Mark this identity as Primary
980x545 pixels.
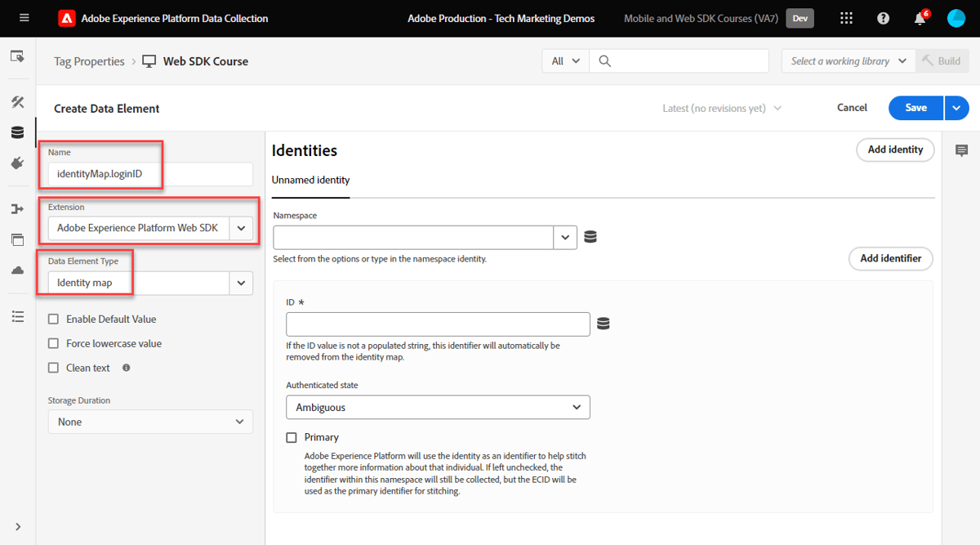291,437
